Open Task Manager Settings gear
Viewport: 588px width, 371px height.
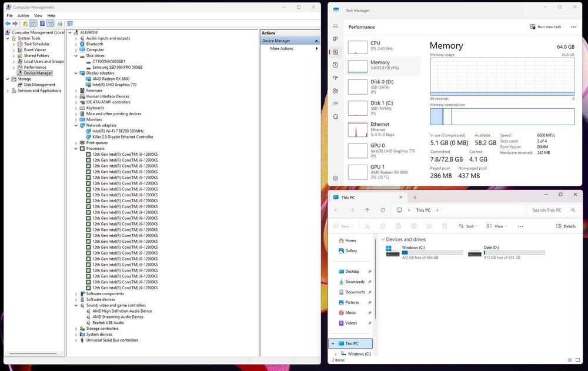point(336,178)
